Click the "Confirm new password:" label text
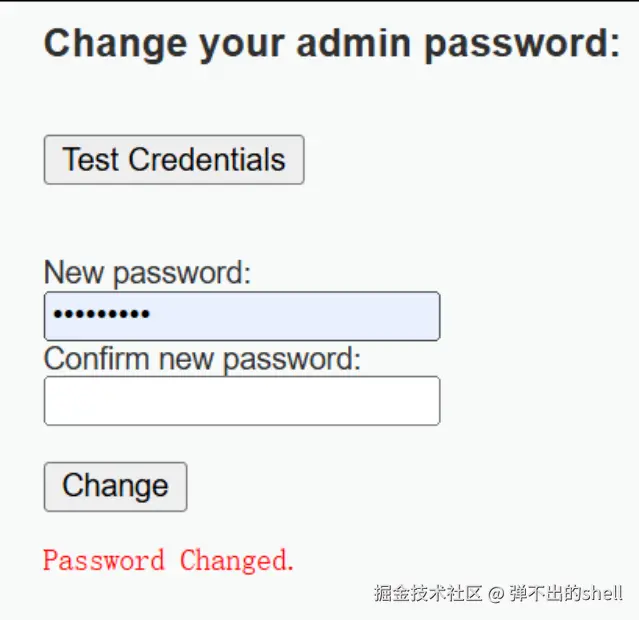 202,358
